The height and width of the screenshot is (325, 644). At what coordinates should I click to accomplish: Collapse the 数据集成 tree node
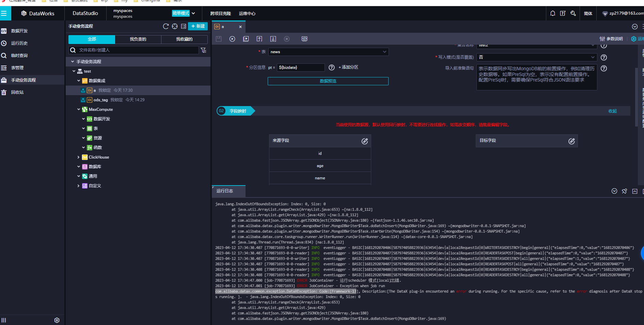79,81
